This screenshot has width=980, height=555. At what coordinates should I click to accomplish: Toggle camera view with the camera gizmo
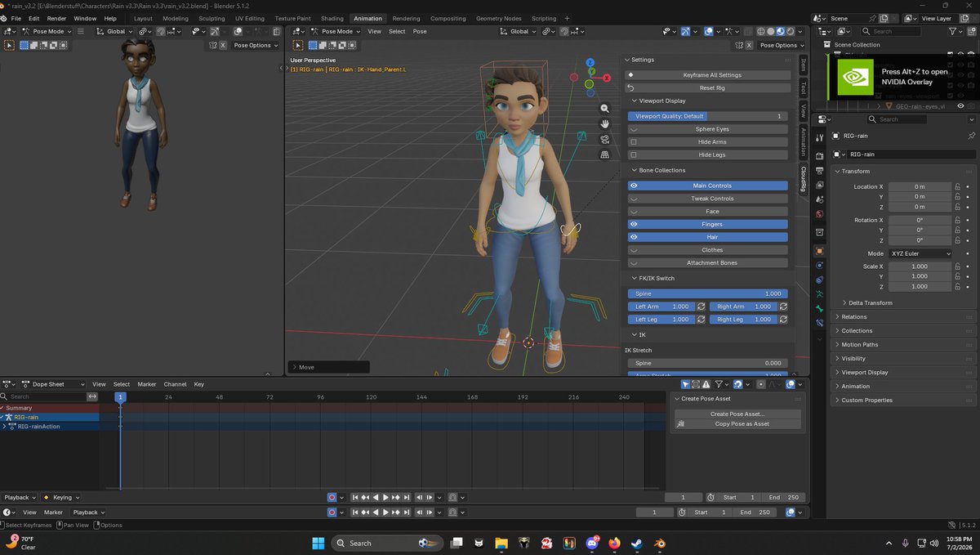(x=604, y=139)
